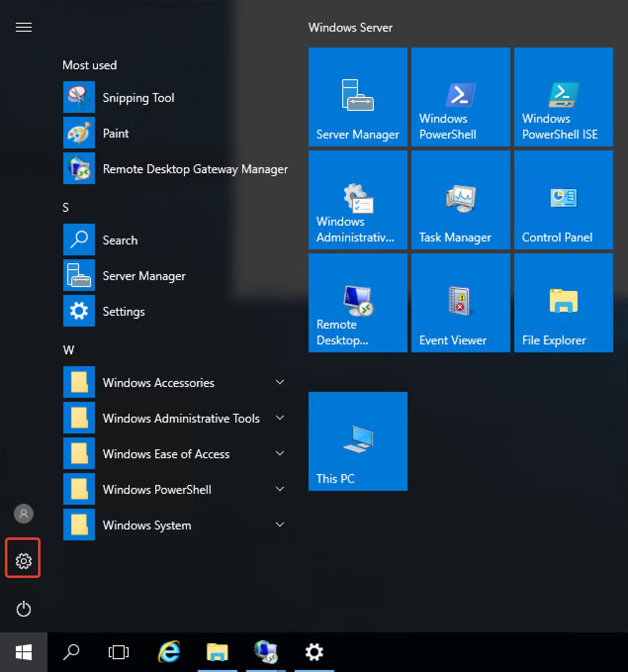
Task: Open the Control Panel tile
Action: point(563,200)
